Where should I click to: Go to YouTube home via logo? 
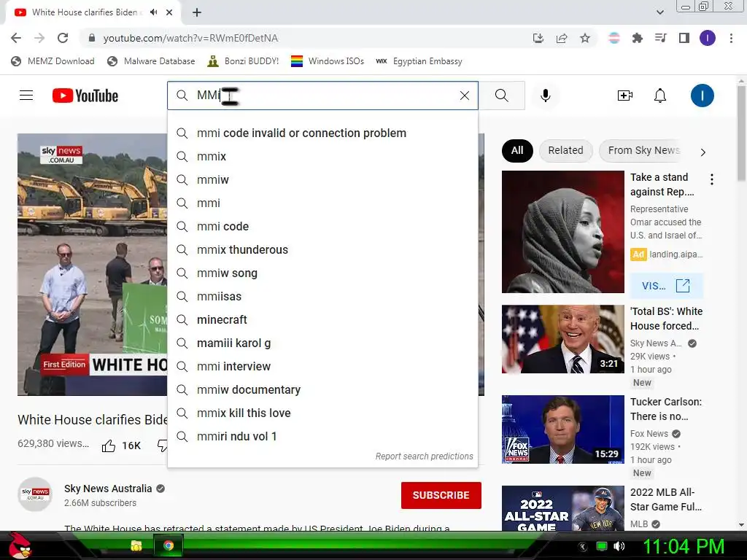[85, 96]
